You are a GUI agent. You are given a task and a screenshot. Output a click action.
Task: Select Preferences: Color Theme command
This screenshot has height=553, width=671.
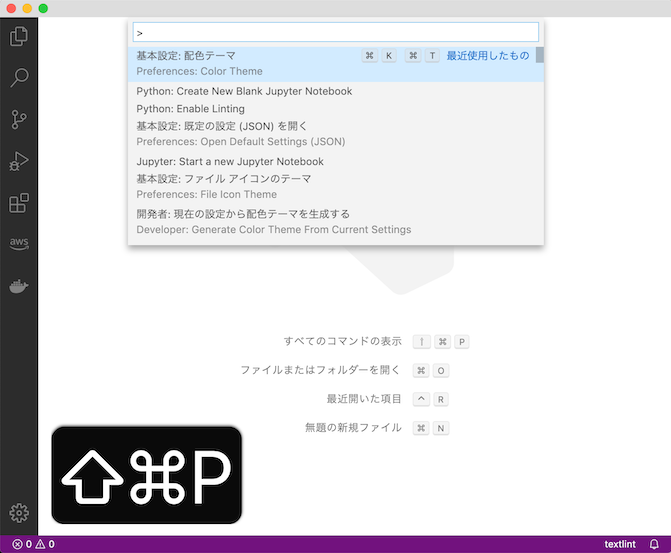tap(336, 64)
